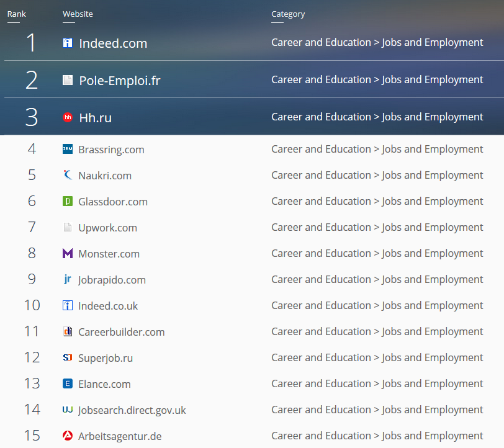Open the Pole-Emploi.fr website link
This screenshot has height=448, width=504.
(x=120, y=81)
